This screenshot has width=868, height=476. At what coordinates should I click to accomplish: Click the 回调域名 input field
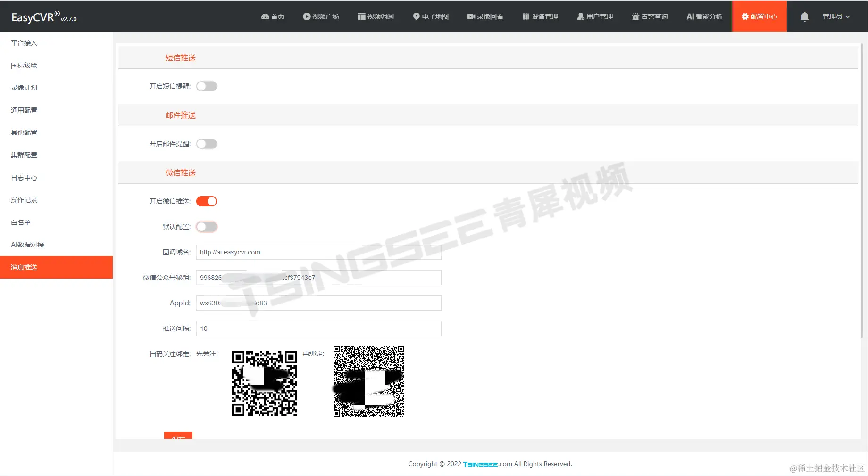click(319, 252)
